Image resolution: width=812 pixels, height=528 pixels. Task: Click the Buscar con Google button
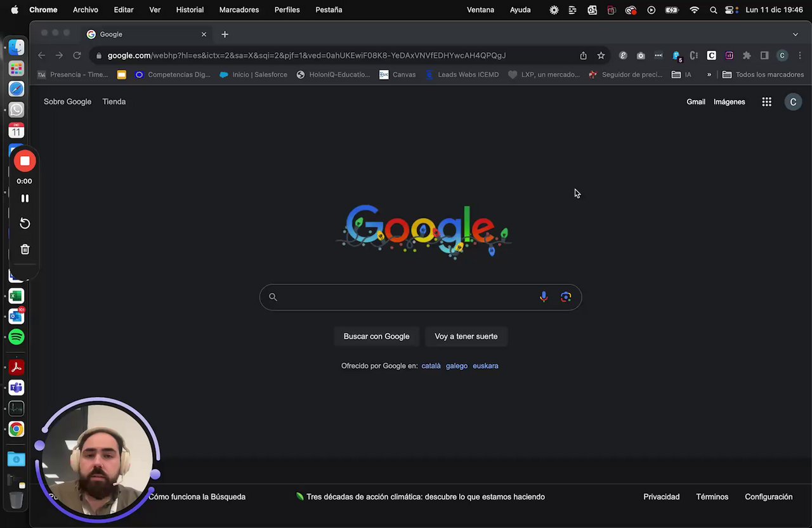376,336
